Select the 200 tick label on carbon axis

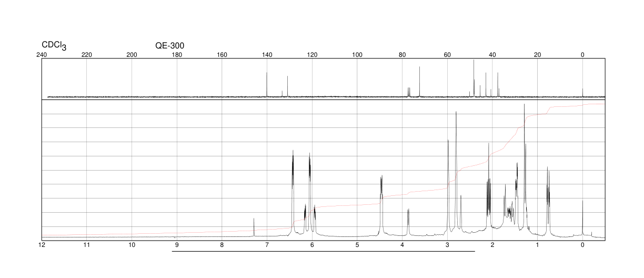132,55
